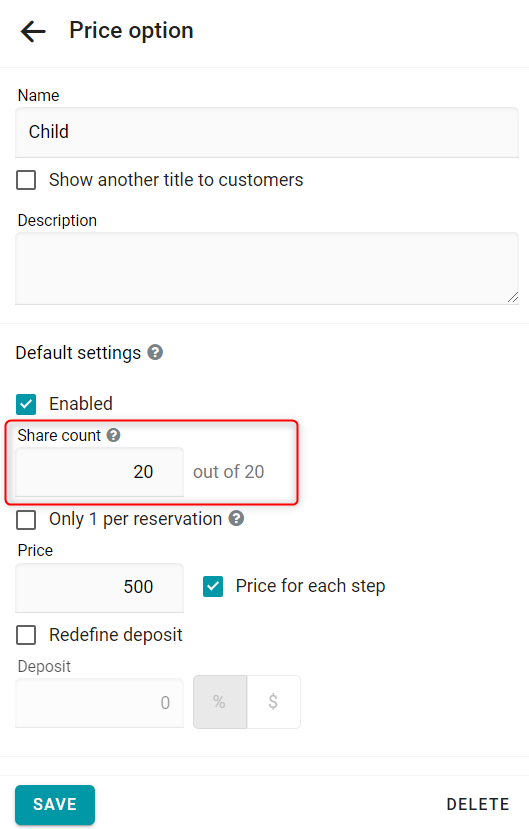Select the dollar deposit unit
This screenshot has height=829, width=529.
[273, 702]
